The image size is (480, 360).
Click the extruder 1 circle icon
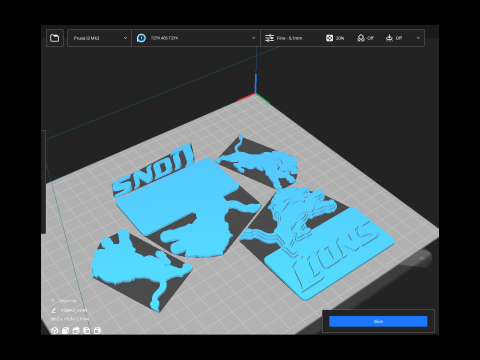coord(141,38)
